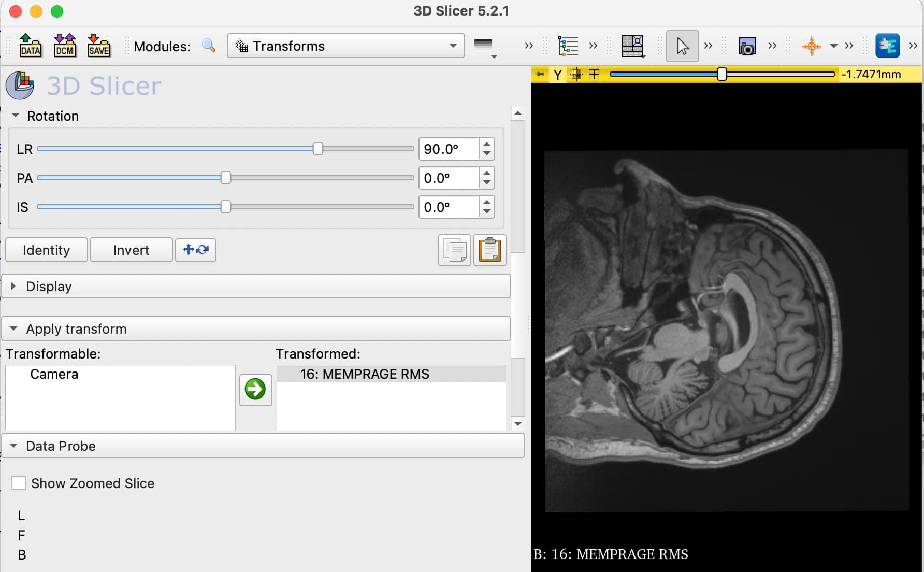The image size is (924, 572).
Task: Click the SAVE data icon
Action: pos(98,46)
